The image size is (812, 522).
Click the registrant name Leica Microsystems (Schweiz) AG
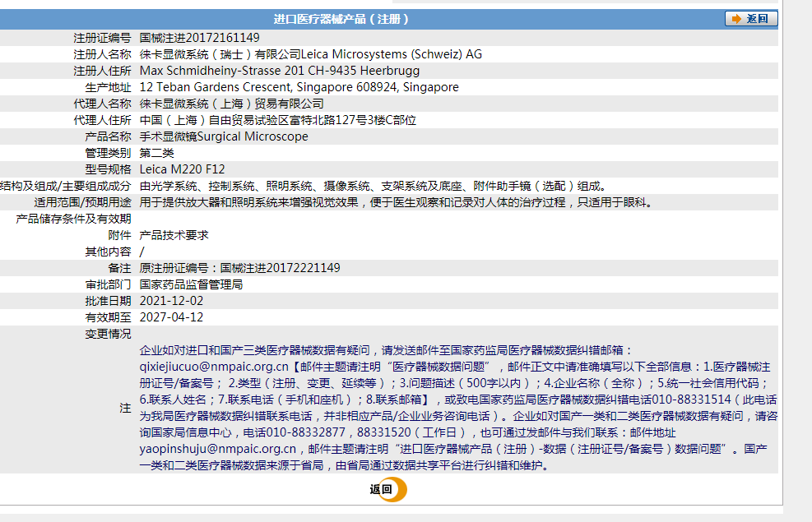pyautogui.click(x=392, y=54)
